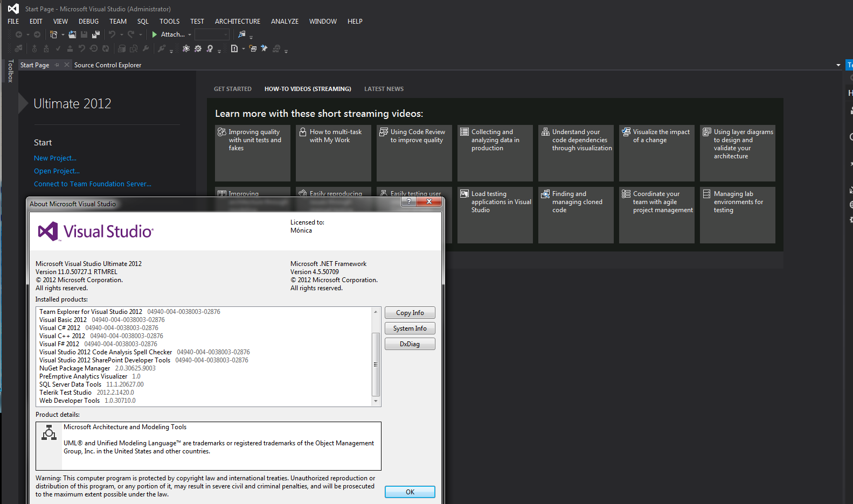Open the New Project dropdown arrow
The width and height of the screenshot is (853, 504).
coord(63,34)
